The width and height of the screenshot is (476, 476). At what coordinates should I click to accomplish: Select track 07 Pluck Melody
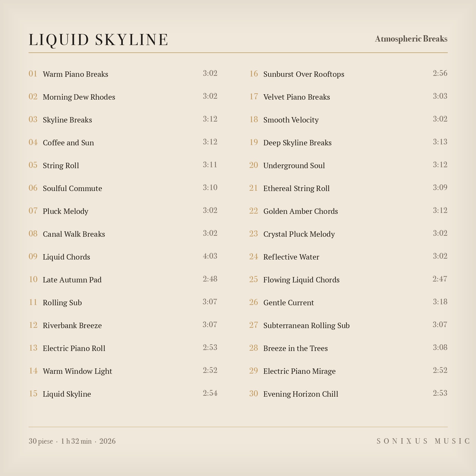123,211
